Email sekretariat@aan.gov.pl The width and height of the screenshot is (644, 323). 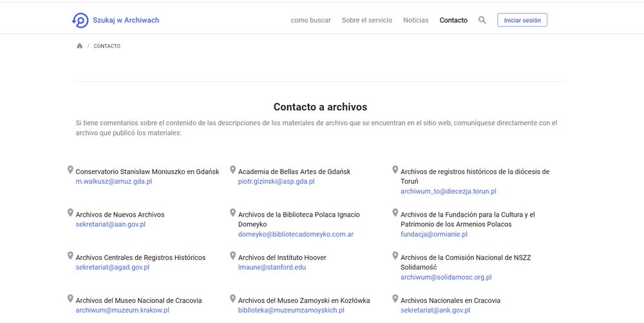click(111, 224)
